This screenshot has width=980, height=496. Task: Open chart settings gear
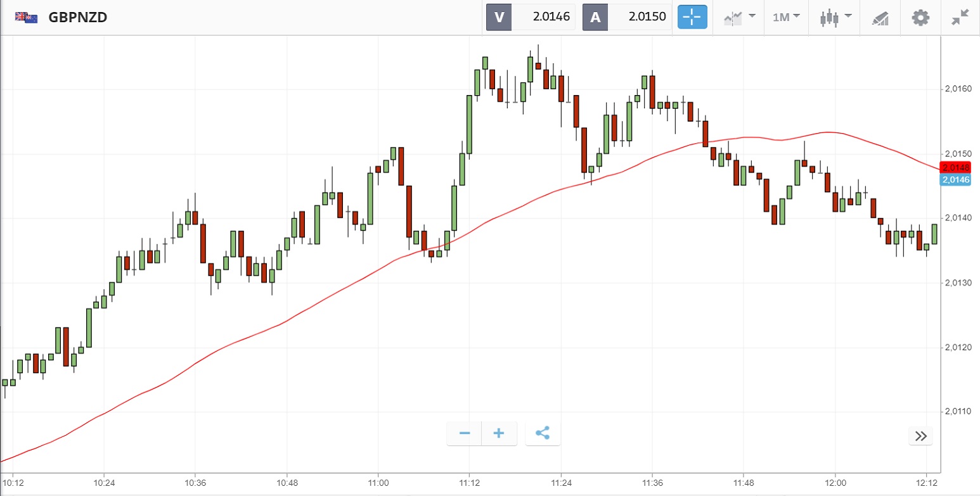pos(920,17)
